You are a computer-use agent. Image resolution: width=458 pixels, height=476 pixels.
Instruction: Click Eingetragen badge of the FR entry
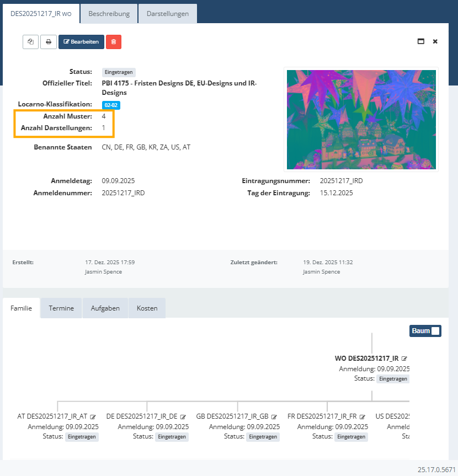click(x=352, y=437)
